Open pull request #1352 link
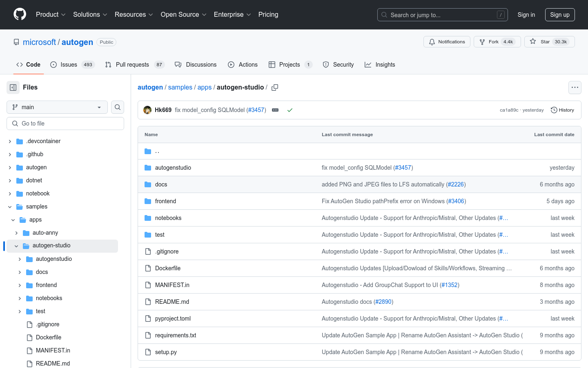Viewport: 588px width, 368px height. (x=450, y=285)
